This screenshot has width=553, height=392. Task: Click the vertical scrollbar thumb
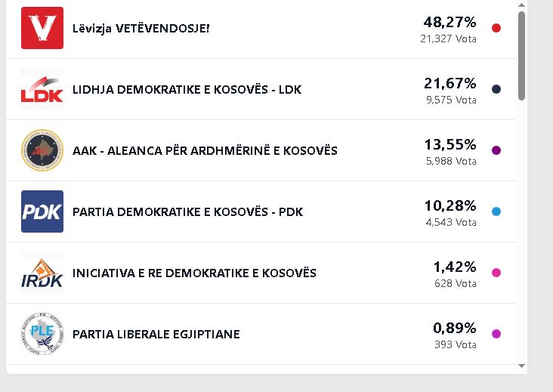pos(521,56)
